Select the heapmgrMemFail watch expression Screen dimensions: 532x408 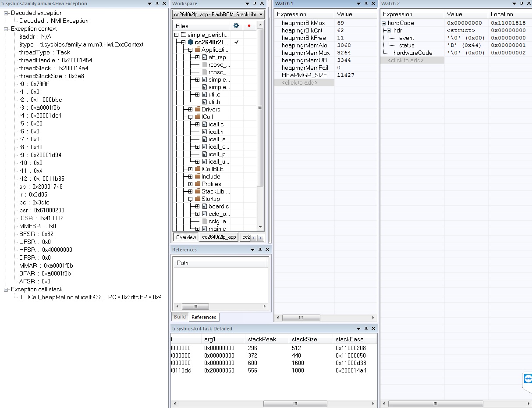pyautogui.click(x=305, y=68)
